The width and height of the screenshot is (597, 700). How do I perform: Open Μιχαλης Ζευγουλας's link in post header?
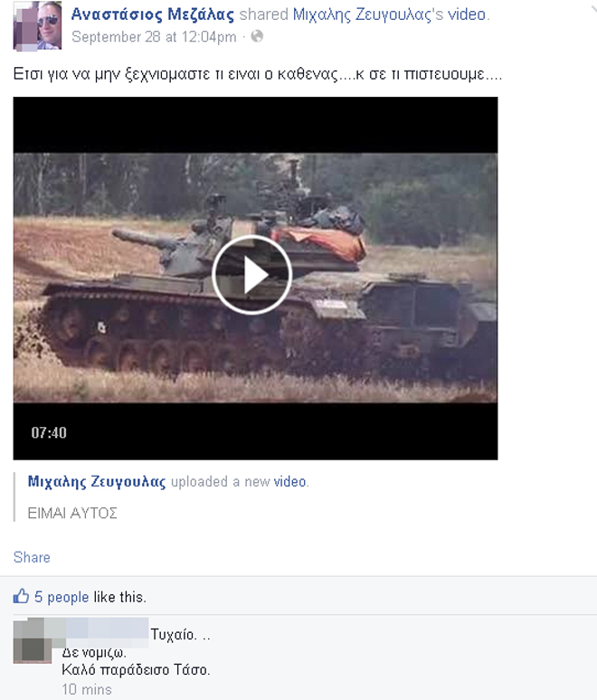pyautogui.click(x=368, y=14)
